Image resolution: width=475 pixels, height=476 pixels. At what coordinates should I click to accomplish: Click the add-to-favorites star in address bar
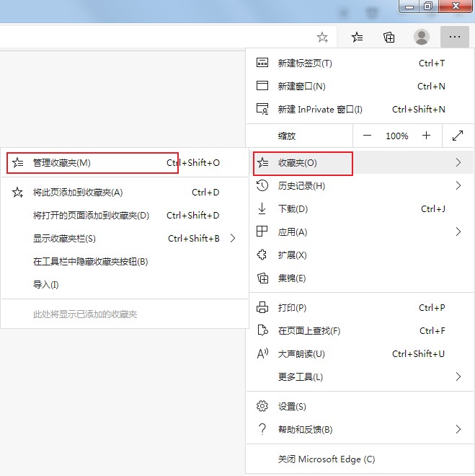(x=322, y=38)
